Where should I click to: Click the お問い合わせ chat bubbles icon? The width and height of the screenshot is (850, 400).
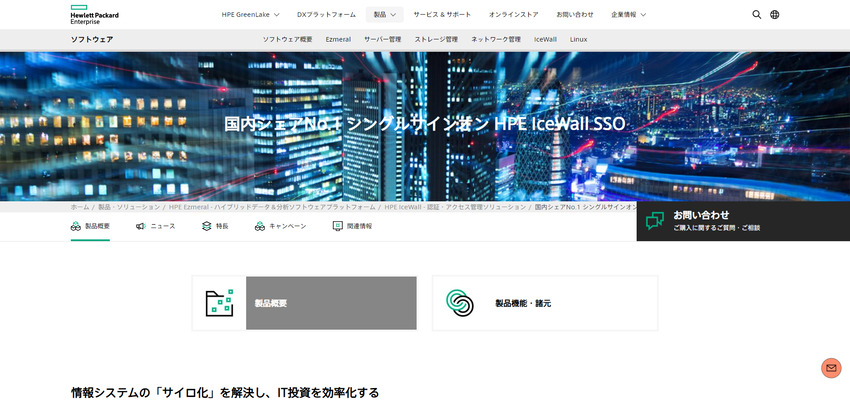pos(655,221)
